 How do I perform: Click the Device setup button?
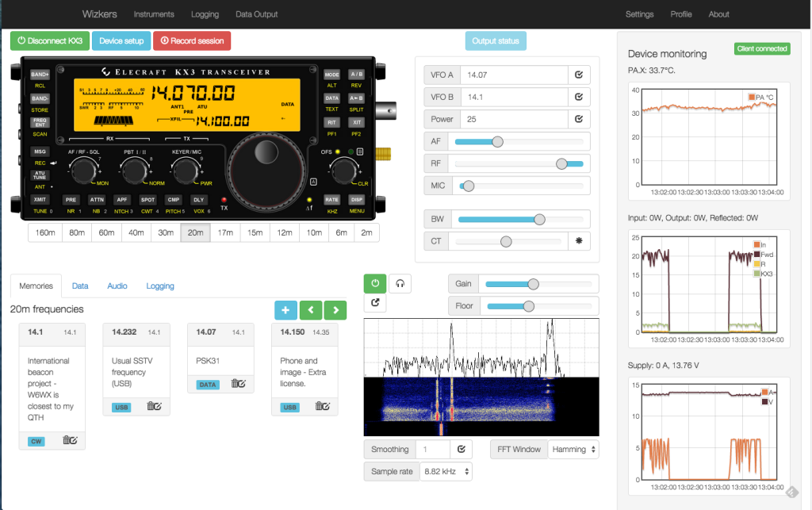[x=121, y=41]
